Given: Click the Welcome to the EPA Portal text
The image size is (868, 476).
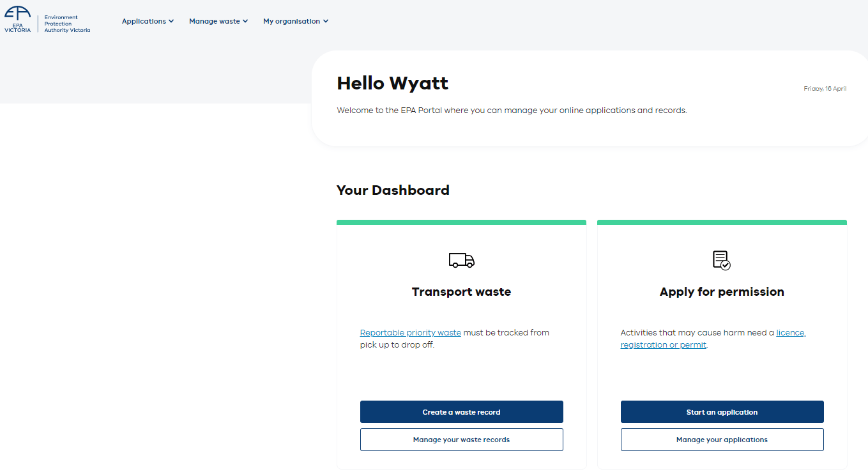Looking at the screenshot, I should point(512,111).
